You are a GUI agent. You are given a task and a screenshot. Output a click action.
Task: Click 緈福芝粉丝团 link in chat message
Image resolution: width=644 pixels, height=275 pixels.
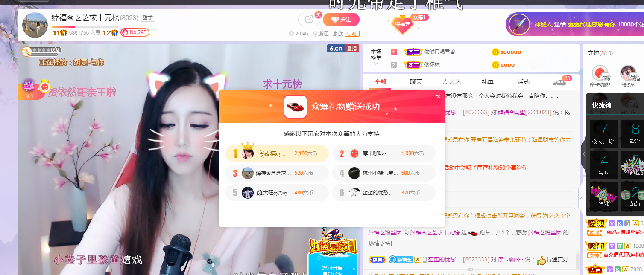click(385, 232)
